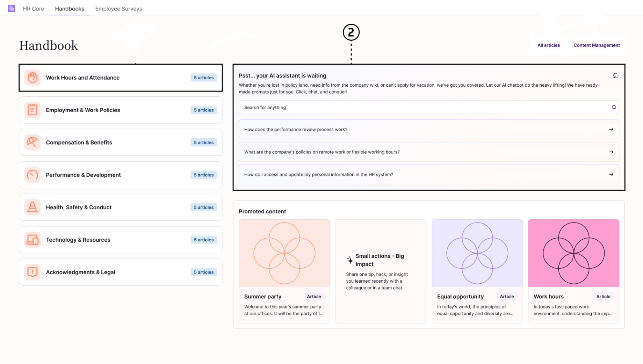Image resolution: width=643 pixels, height=364 pixels.
Task: Select the performance review process prompt
Action: (x=429, y=129)
